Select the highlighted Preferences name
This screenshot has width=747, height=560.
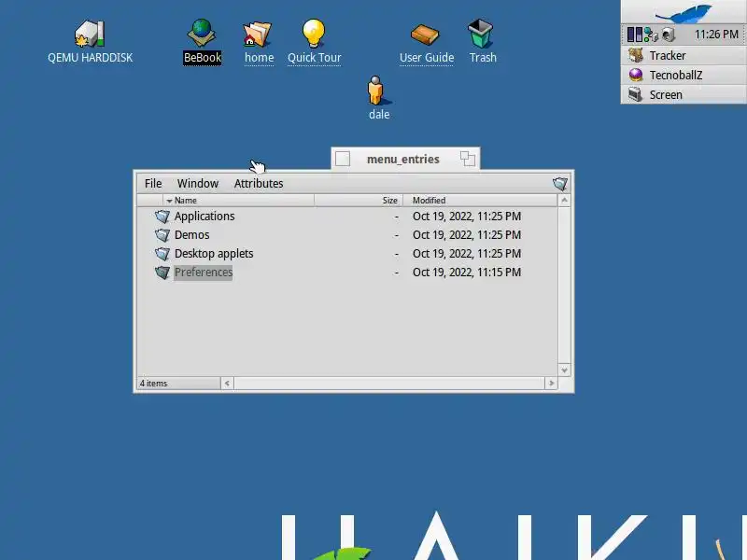point(203,273)
